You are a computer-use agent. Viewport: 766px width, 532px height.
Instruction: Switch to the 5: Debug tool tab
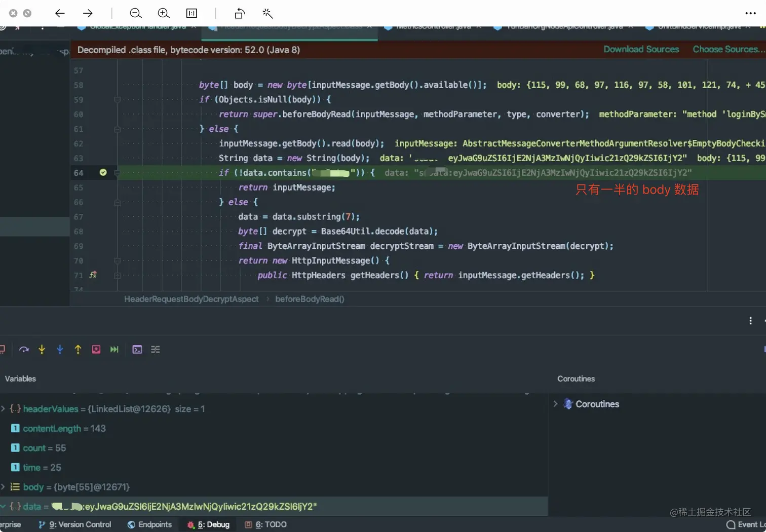click(x=208, y=524)
